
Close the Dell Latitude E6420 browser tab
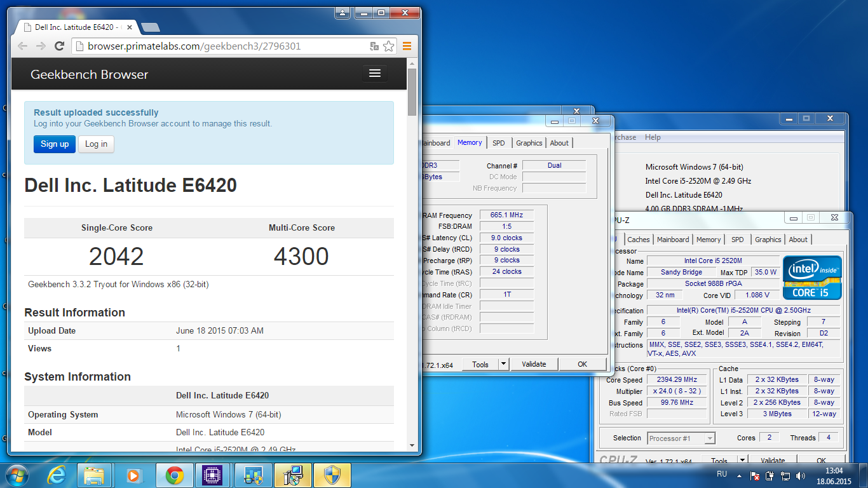[130, 27]
